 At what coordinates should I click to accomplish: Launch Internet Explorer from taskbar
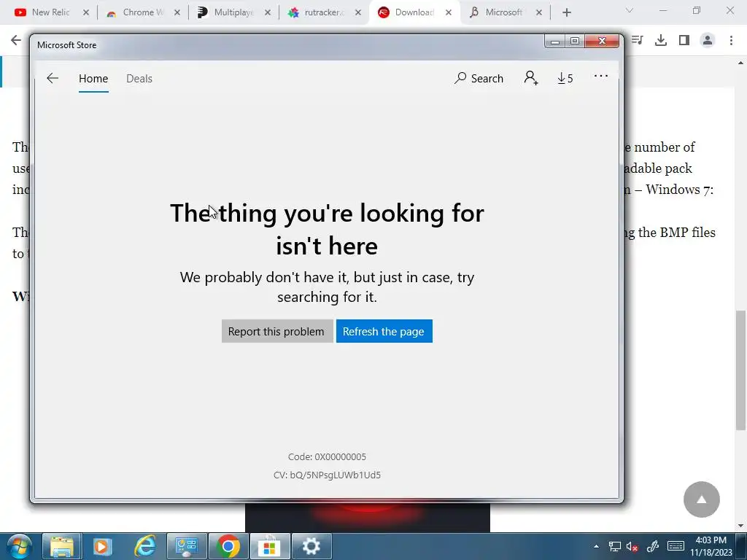tap(145, 547)
